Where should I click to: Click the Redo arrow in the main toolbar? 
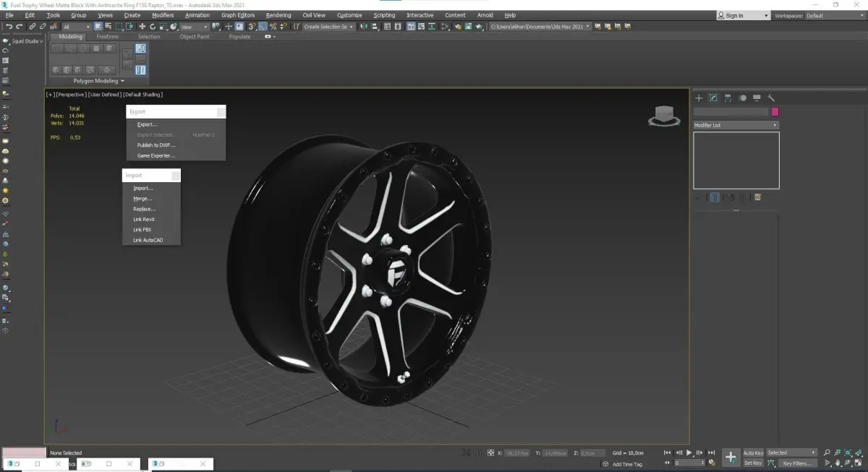pos(20,27)
